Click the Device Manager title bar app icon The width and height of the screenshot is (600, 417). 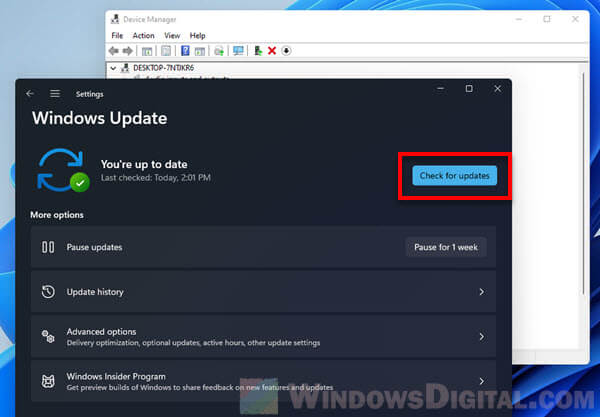click(x=115, y=19)
